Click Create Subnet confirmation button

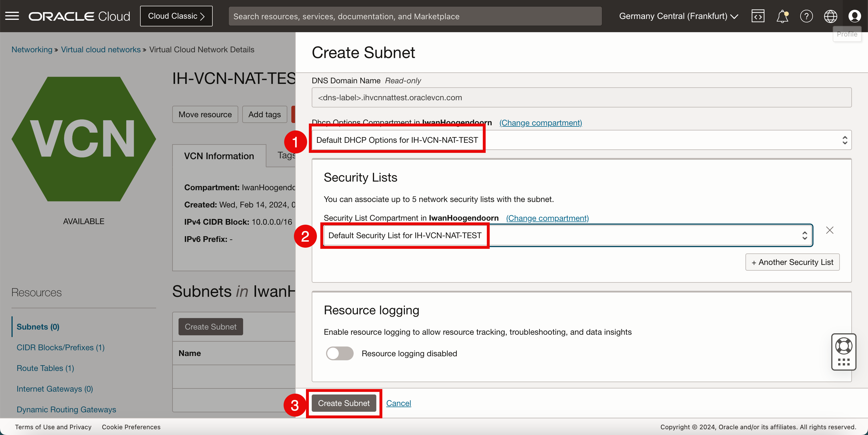[344, 403]
